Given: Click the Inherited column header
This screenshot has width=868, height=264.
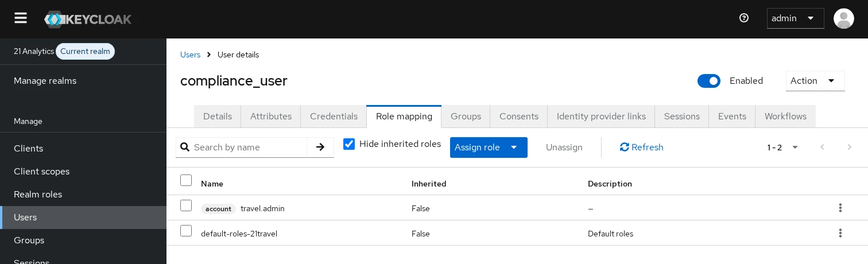Looking at the screenshot, I should tap(429, 184).
